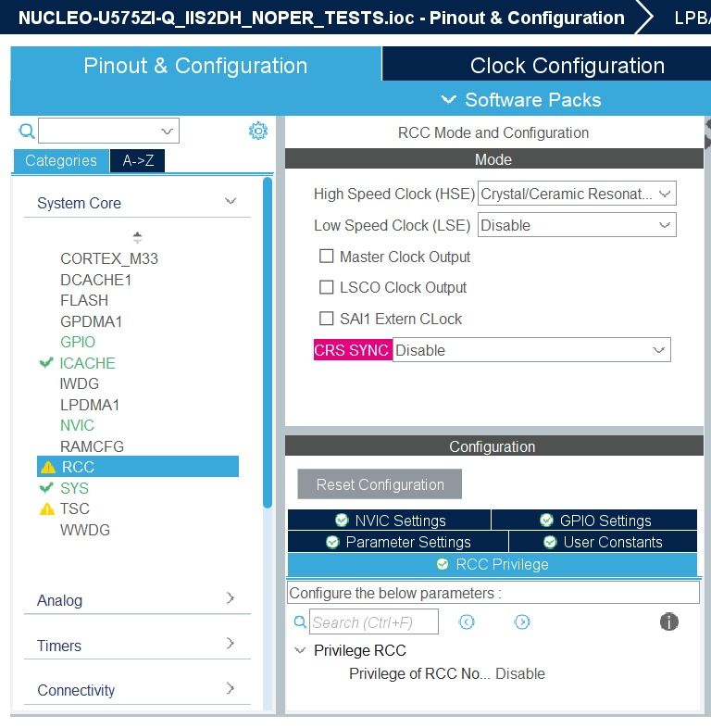711x728 pixels.
Task: Open NVIC Settings tab
Action: 389,520
